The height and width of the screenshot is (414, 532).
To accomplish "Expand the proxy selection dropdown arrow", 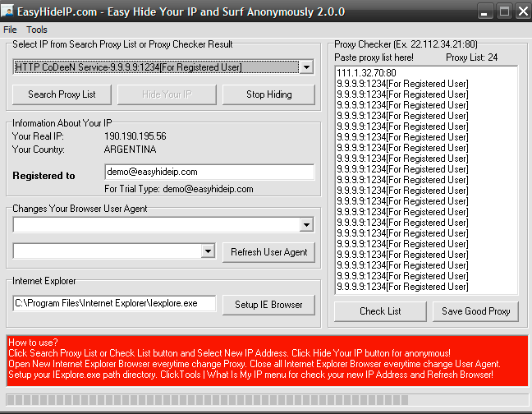I will tap(306, 67).
